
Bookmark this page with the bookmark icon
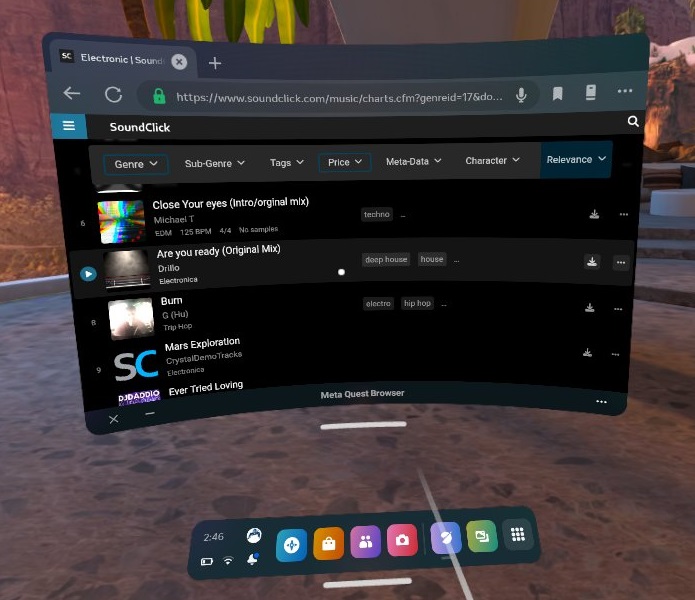[558, 94]
